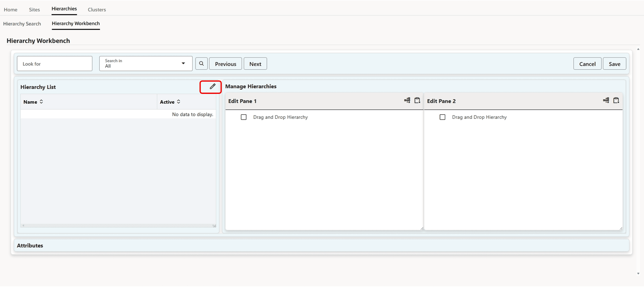Open the Hierarchy Search subtab
The height and width of the screenshot is (287, 644).
click(22, 24)
